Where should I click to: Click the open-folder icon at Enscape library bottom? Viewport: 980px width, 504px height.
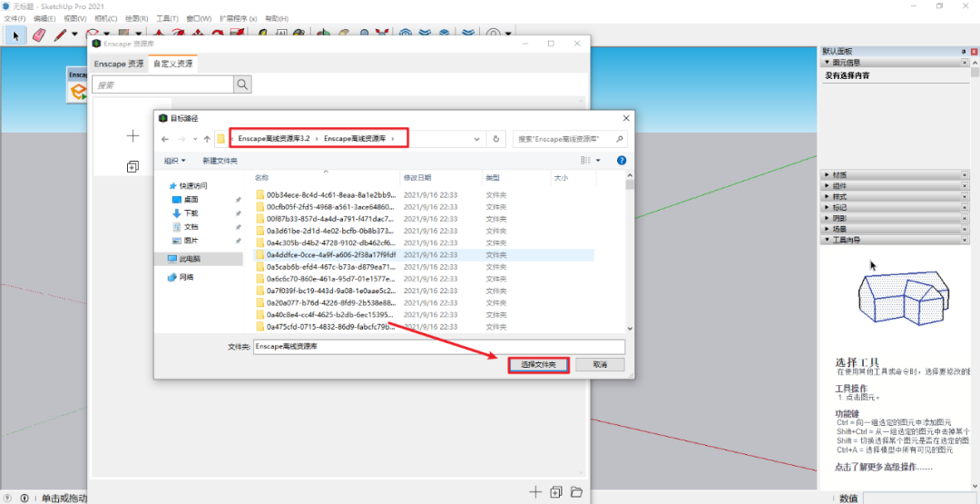pyautogui.click(x=576, y=492)
